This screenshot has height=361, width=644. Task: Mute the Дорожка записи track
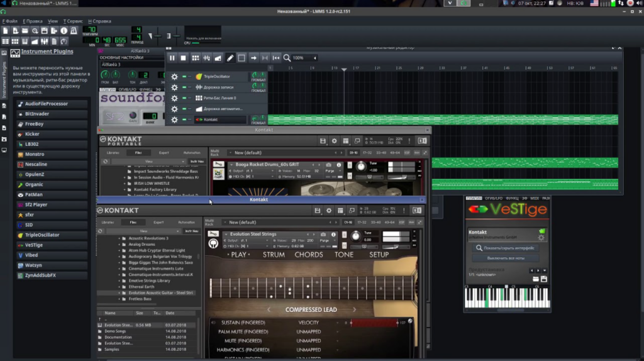tap(184, 87)
